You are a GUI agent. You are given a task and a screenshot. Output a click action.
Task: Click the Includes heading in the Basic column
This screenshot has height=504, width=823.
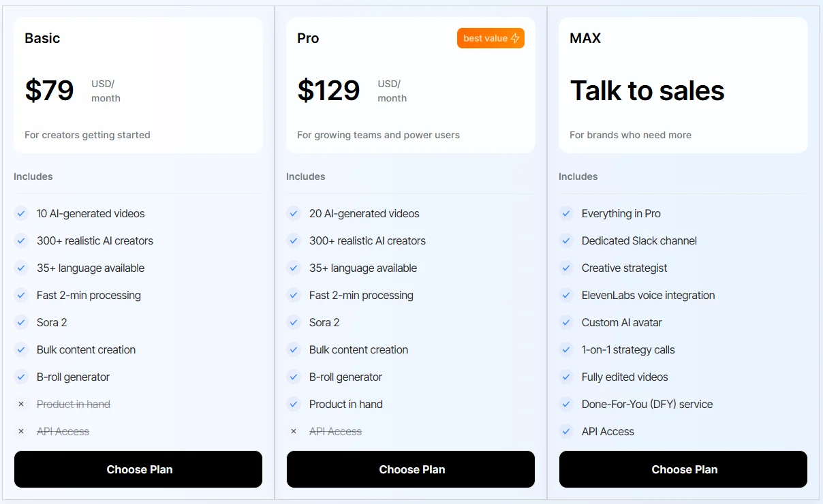pyautogui.click(x=33, y=176)
